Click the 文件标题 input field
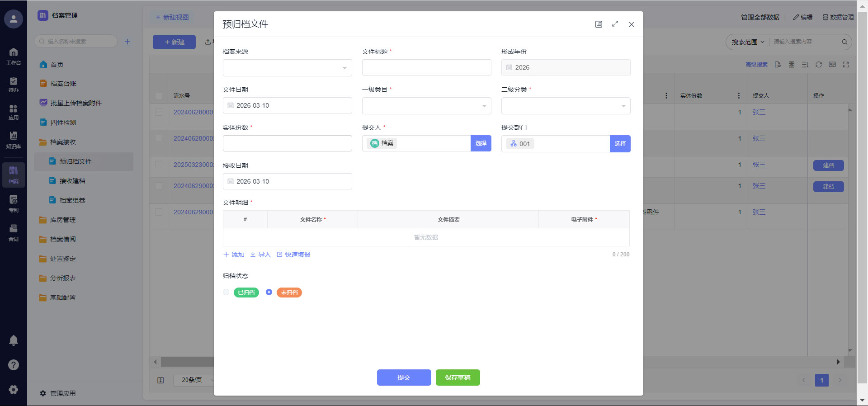 pos(426,67)
